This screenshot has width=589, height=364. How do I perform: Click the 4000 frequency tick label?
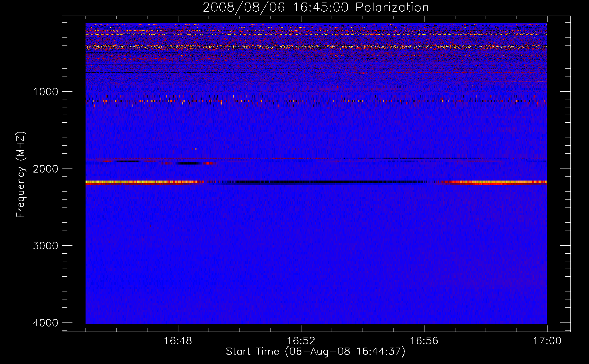click(x=46, y=323)
